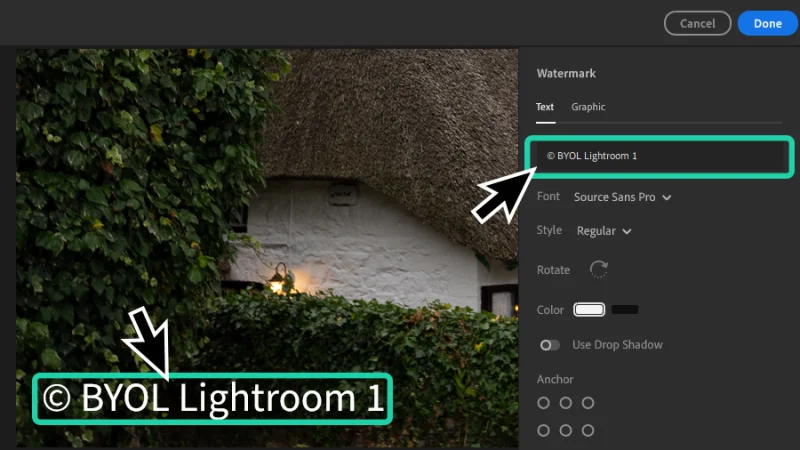The height and width of the screenshot is (450, 800).
Task: Select second-row center anchor radio button
Action: tap(566, 431)
